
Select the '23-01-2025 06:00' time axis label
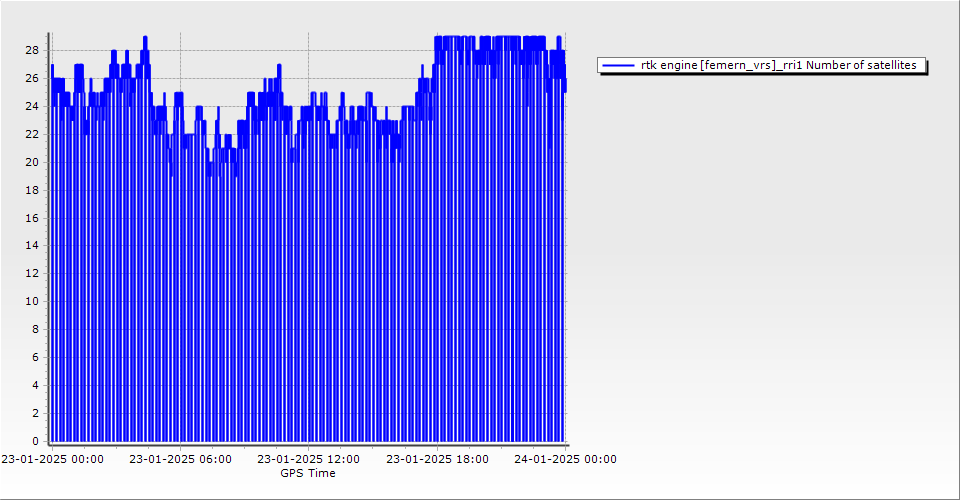180,459
